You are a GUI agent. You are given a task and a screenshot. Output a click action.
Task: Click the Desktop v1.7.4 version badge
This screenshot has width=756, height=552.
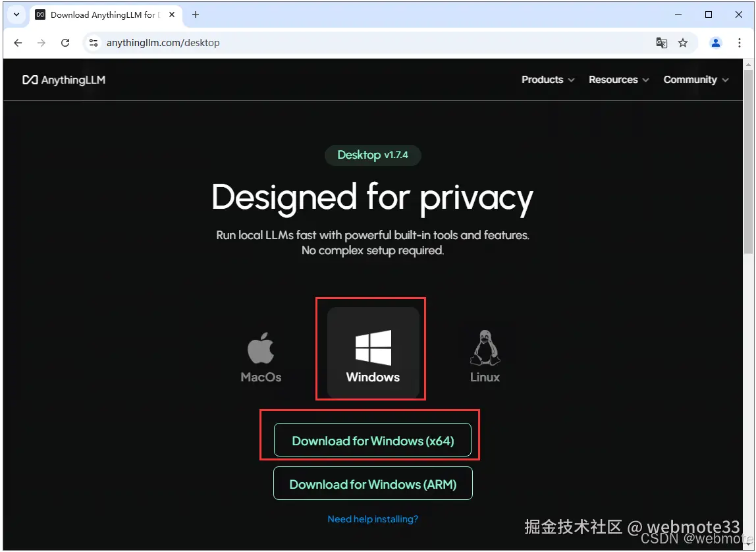373,155
